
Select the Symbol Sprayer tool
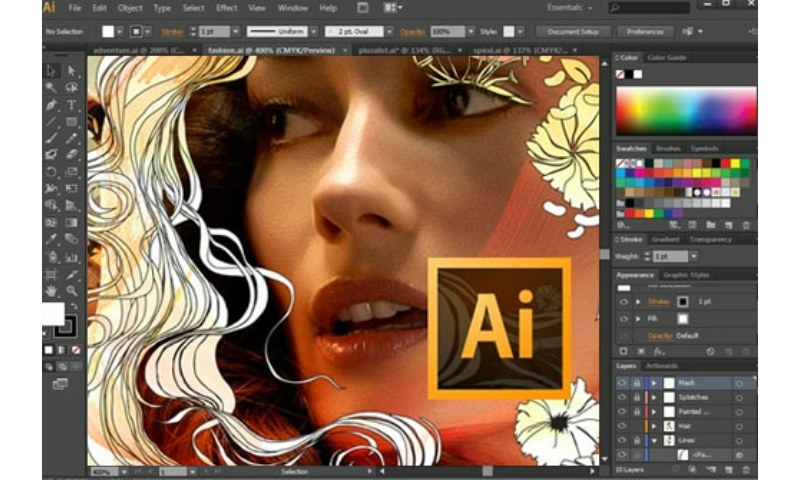(52, 257)
